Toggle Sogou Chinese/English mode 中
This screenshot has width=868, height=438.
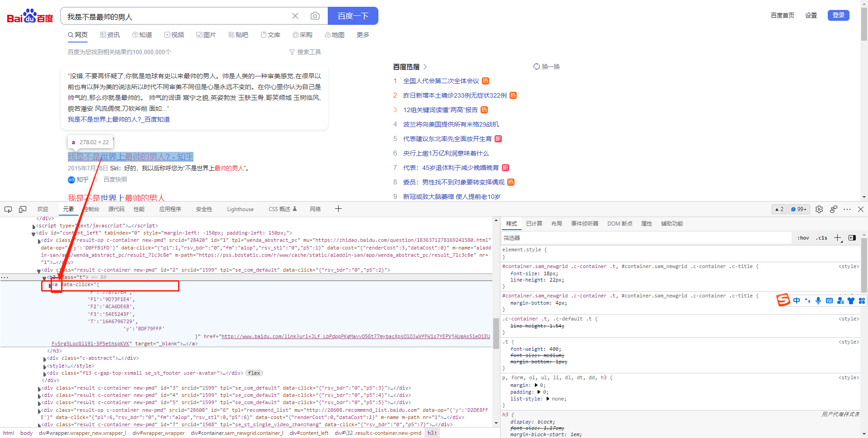[x=797, y=301]
